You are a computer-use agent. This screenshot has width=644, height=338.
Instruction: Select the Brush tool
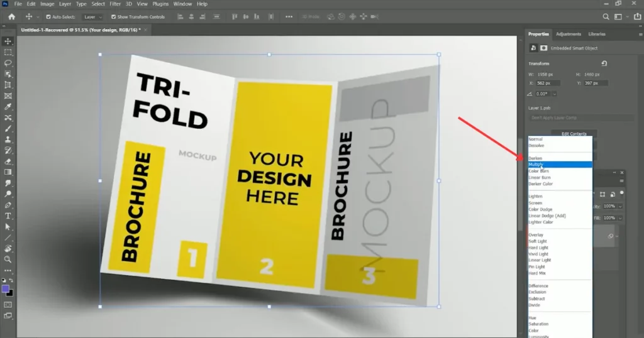8,129
